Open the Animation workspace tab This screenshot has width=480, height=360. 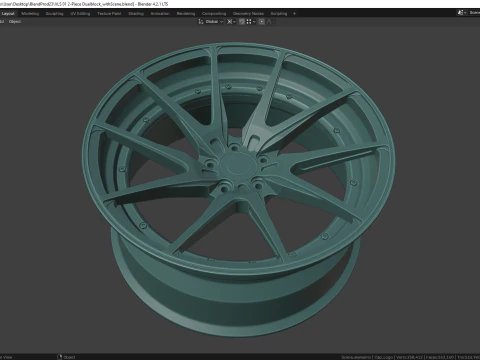[x=160, y=14]
